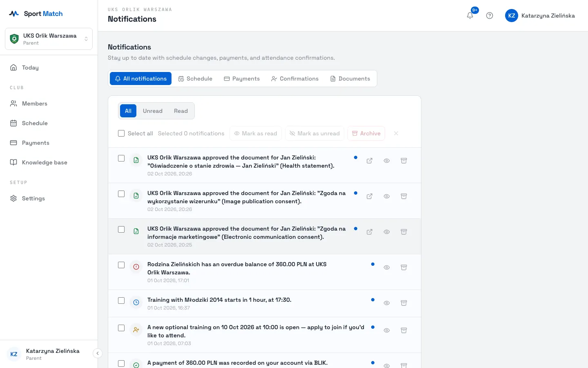Check the Image publication consent notification checkbox

pos(121,194)
